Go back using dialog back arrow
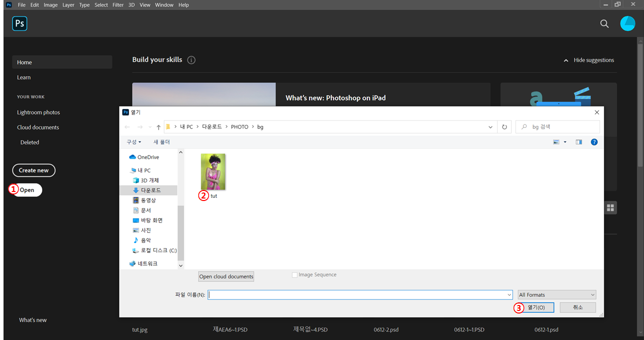 point(127,127)
